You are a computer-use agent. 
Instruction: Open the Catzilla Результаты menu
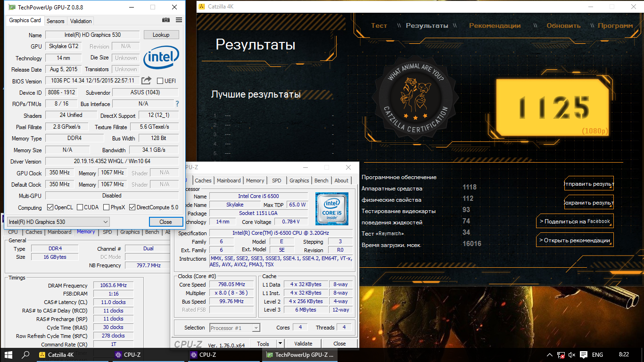[427, 25]
